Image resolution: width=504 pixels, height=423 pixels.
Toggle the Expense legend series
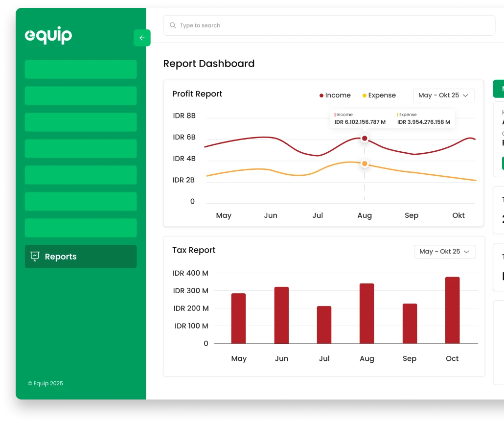click(379, 95)
